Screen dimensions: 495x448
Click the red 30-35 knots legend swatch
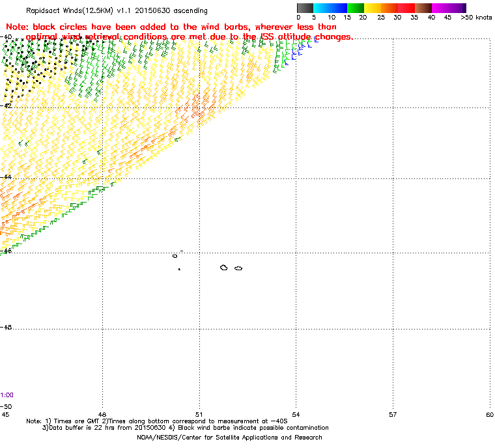(x=406, y=8)
